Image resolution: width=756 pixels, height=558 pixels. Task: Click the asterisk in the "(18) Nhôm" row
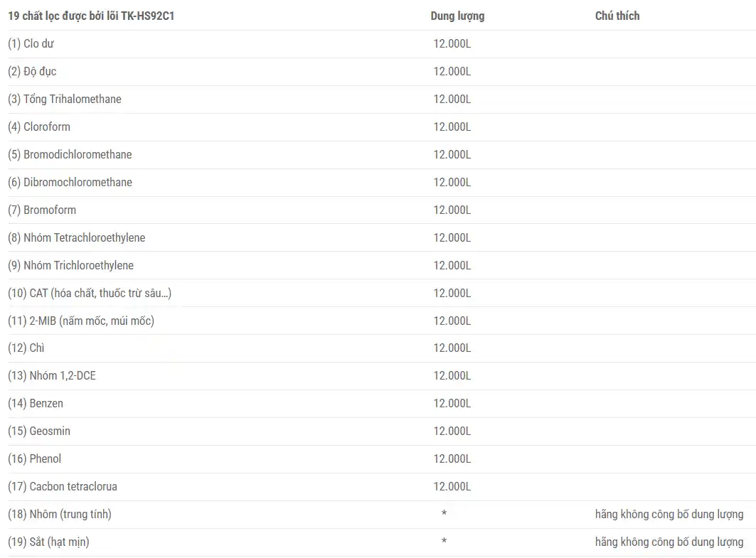(x=444, y=514)
